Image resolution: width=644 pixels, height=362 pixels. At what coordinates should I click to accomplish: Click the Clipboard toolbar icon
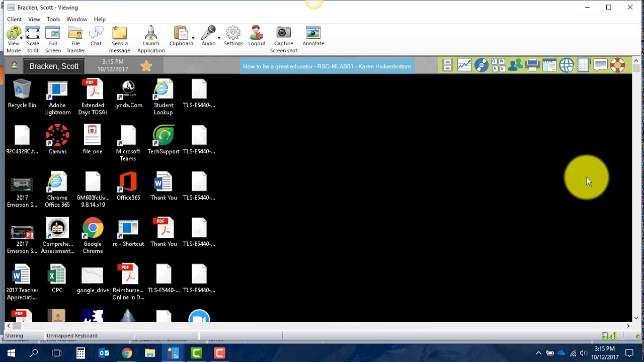point(181,33)
